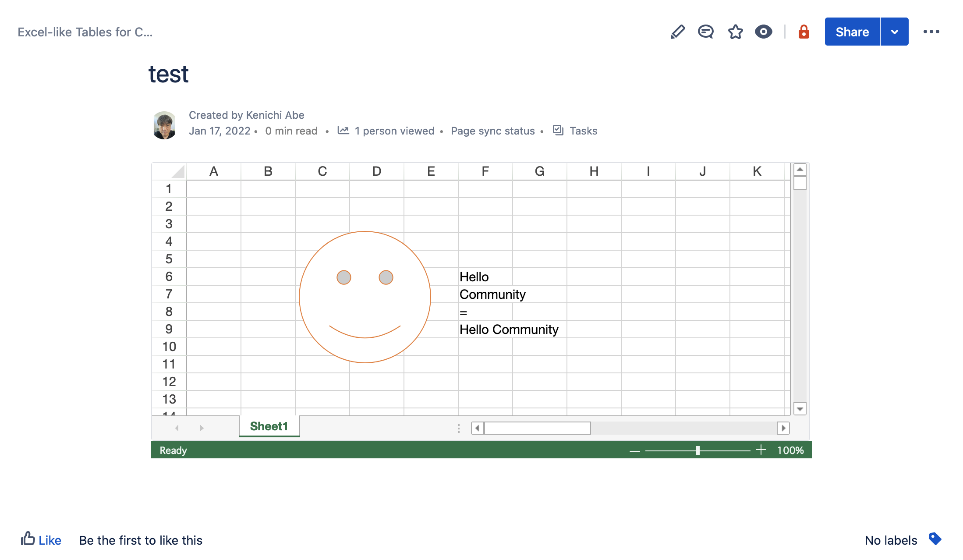This screenshot has height=560, width=963.
Task: Click the previous sheet navigation arrow
Action: tap(177, 428)
